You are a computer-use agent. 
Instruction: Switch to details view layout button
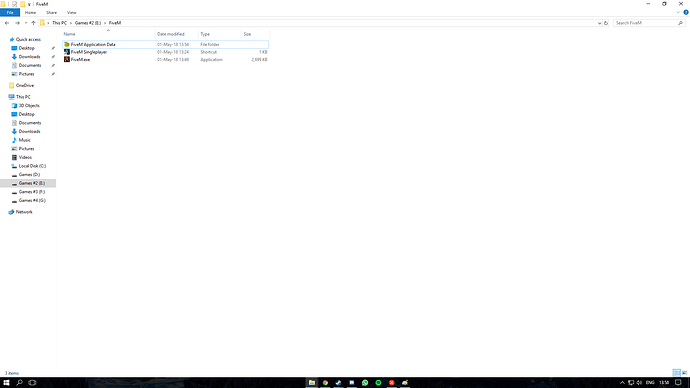point(677,373)
